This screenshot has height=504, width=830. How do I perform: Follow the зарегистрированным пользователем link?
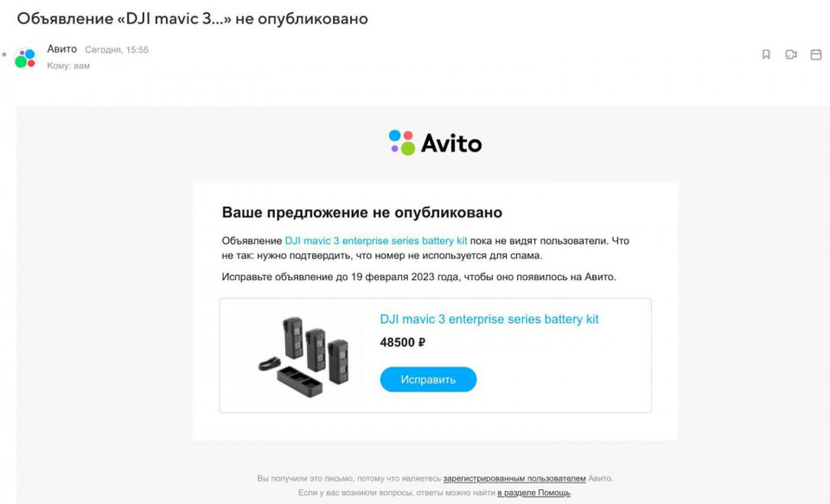(514, 479)
